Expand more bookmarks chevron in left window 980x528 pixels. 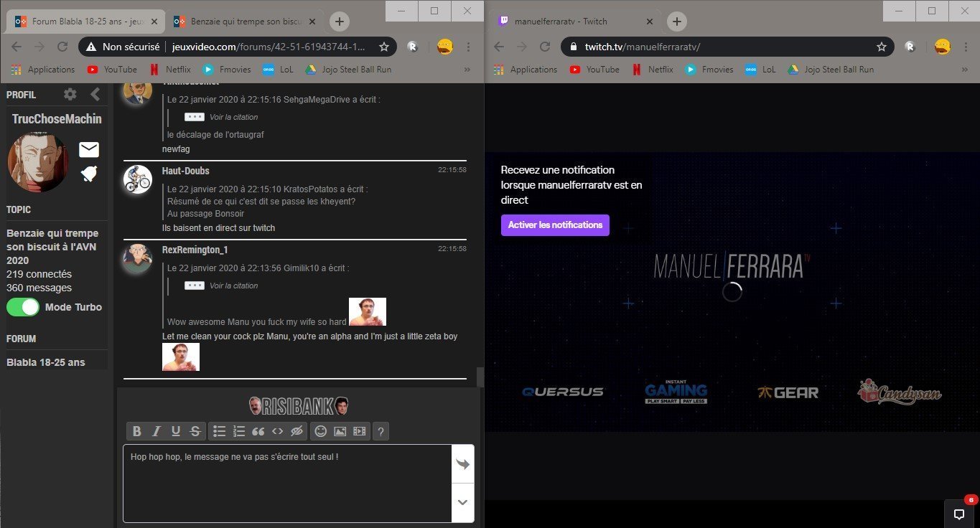[468, 70]
